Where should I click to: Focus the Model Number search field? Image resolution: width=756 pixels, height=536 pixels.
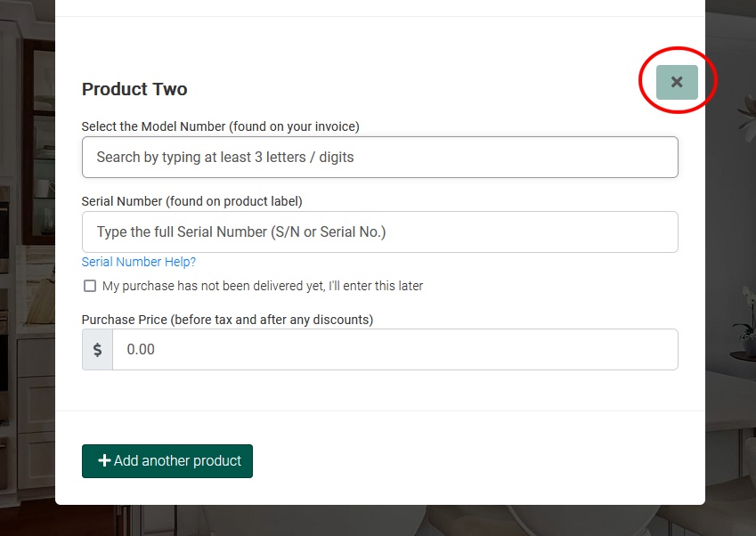click(x=380, y=157)
